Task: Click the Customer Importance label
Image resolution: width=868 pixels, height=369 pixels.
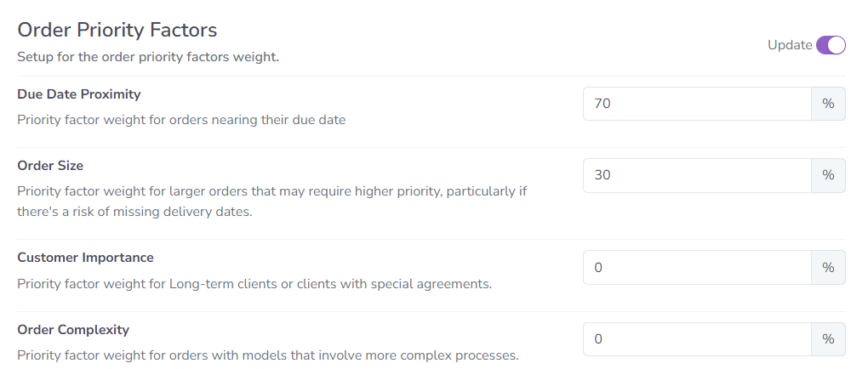Action: click(85, 258)
